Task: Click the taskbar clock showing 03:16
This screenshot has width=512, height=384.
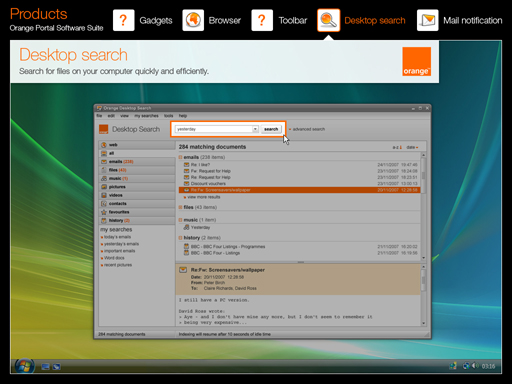Action: click(x=488, y=366)
